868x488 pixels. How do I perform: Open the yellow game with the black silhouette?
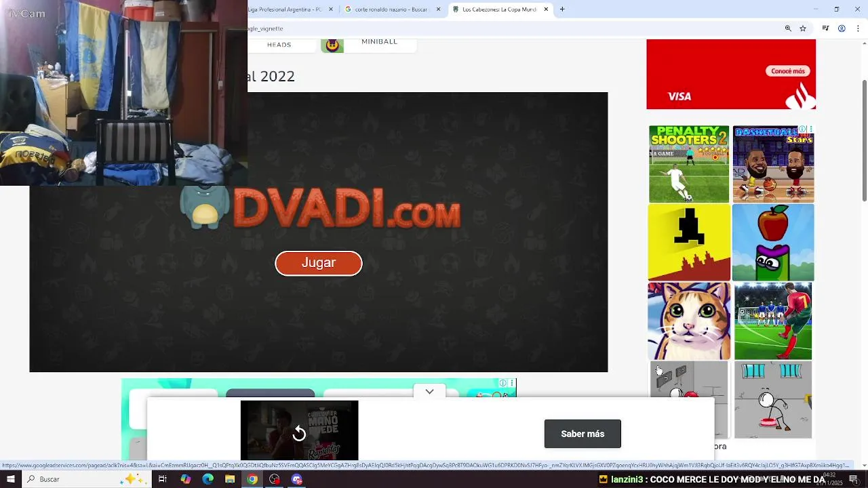[x=688, y=243]
